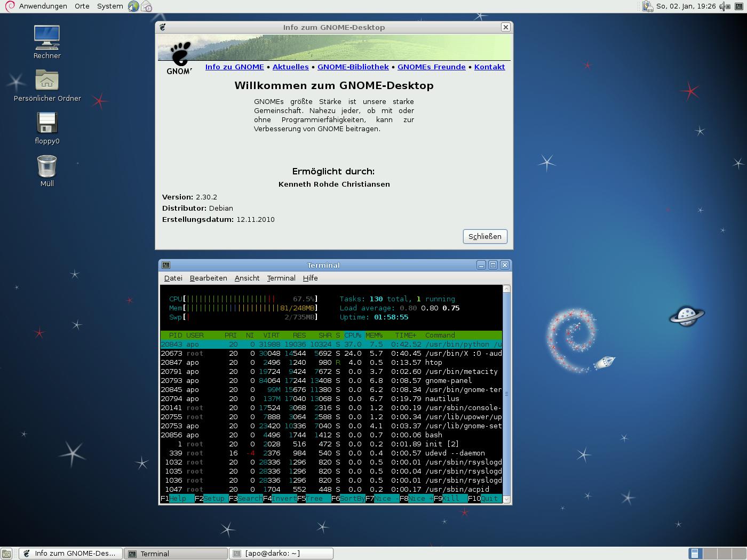This screenshot has width=747, height=560.
Task: Switch to '[apo@darko: ~]' taskbar entry
Action: tap(281, 554)
